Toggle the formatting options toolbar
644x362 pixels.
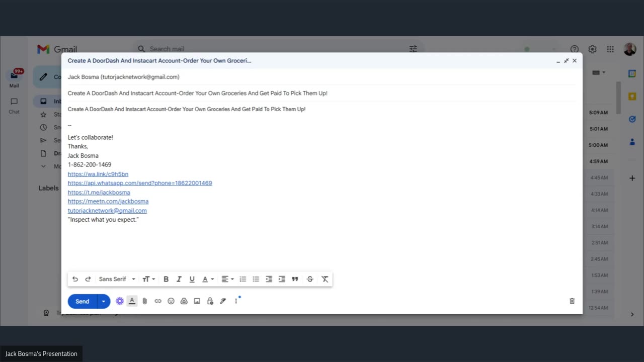click(x=132, y=301)
